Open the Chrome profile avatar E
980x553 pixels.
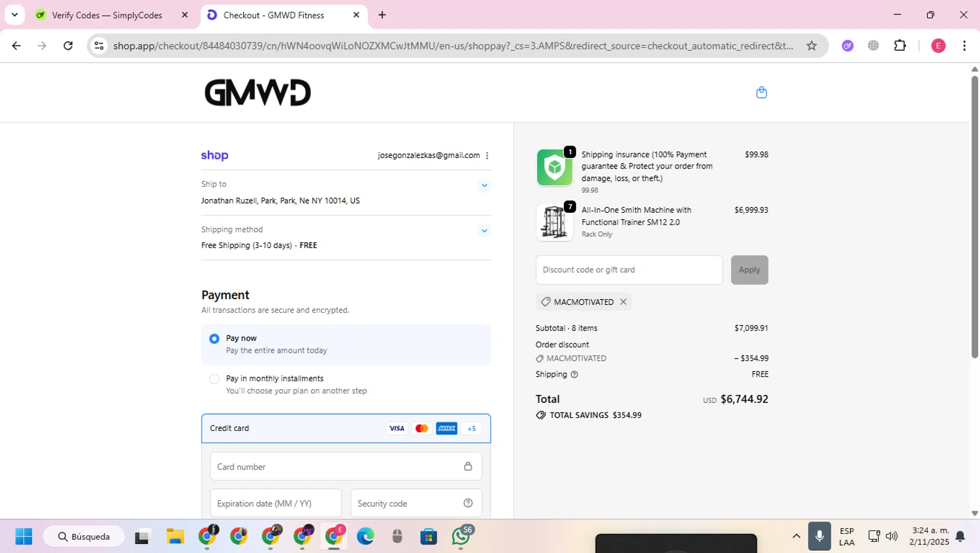[938, 46]
